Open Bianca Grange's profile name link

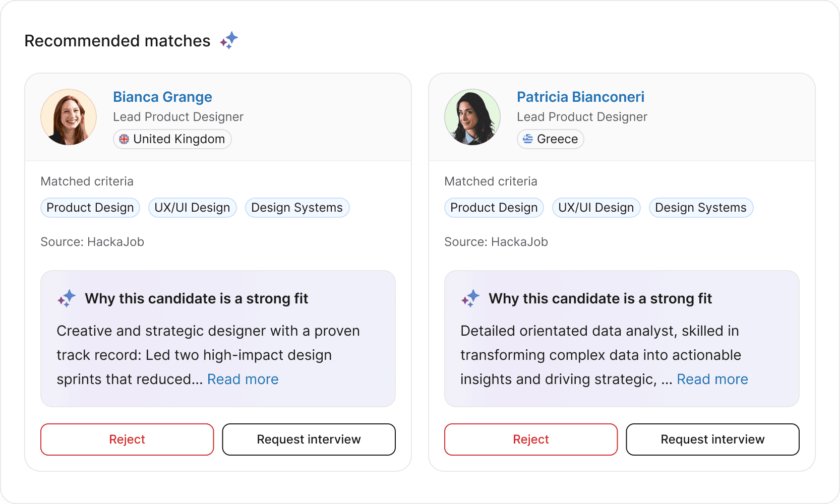[162, 97]
